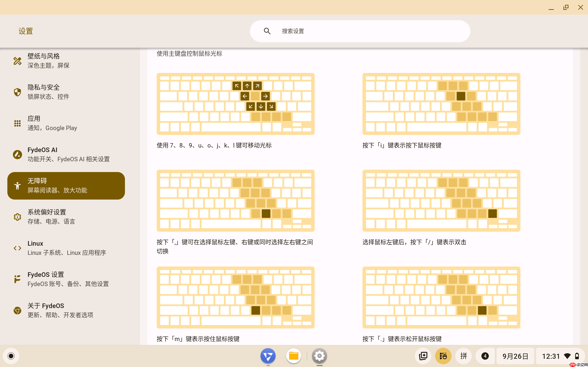The image size is (588, 367).
Task: Click inside the 搜索设置 search field
Action: click(x=340, y=31)
